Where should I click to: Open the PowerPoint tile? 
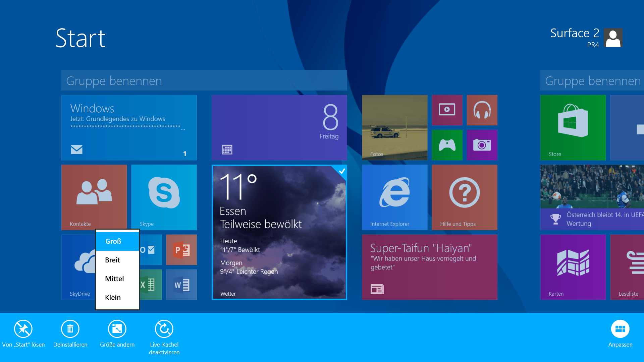tap(181, 250)
